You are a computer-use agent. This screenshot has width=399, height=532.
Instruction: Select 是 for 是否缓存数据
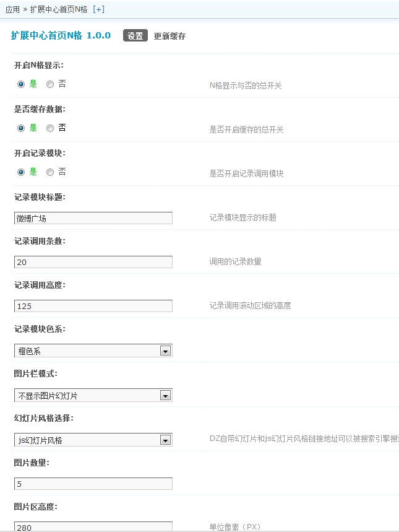(21, 128)
